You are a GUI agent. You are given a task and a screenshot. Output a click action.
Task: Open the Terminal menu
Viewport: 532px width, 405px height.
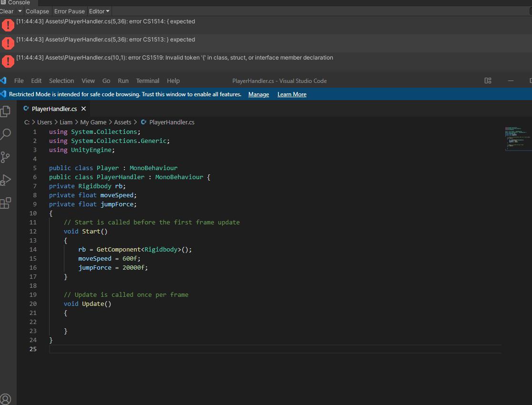(148, 81)
